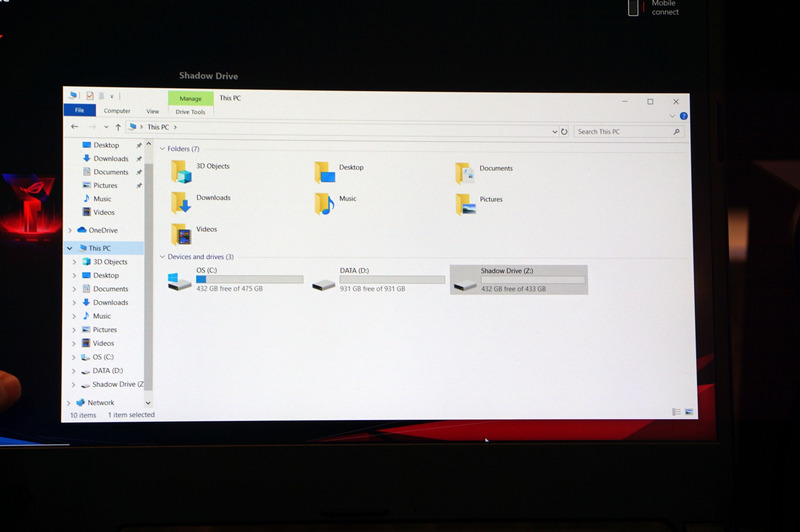Click pinned Downloads item in Quick access
This screenshot has height=532, width=800.
tap(111, 159)
